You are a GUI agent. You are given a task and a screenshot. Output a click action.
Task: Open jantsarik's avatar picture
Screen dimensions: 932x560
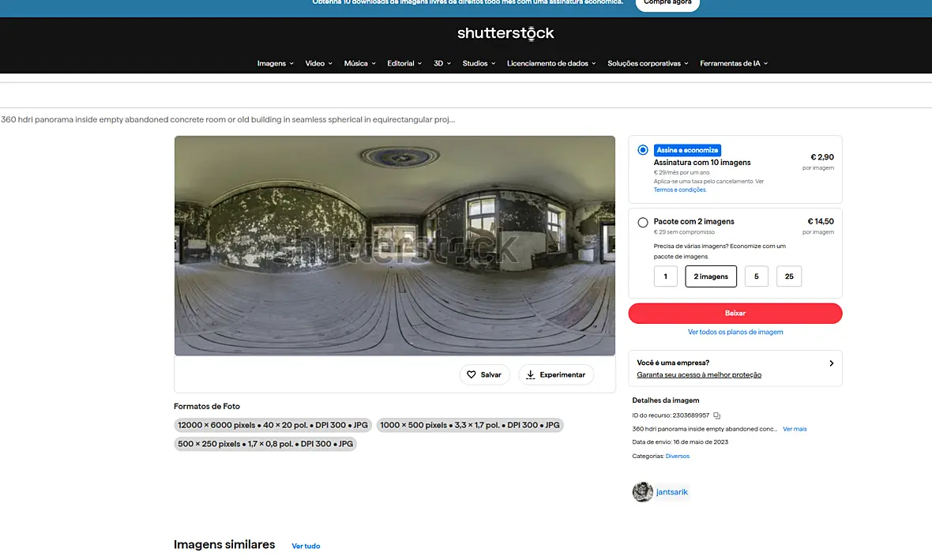pyautogui.click(x=643, y=491)
